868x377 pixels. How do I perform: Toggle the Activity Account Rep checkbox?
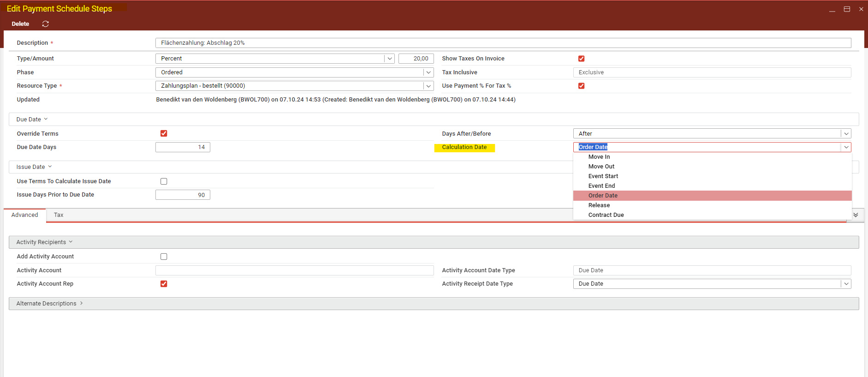click(x=164, y=284)
